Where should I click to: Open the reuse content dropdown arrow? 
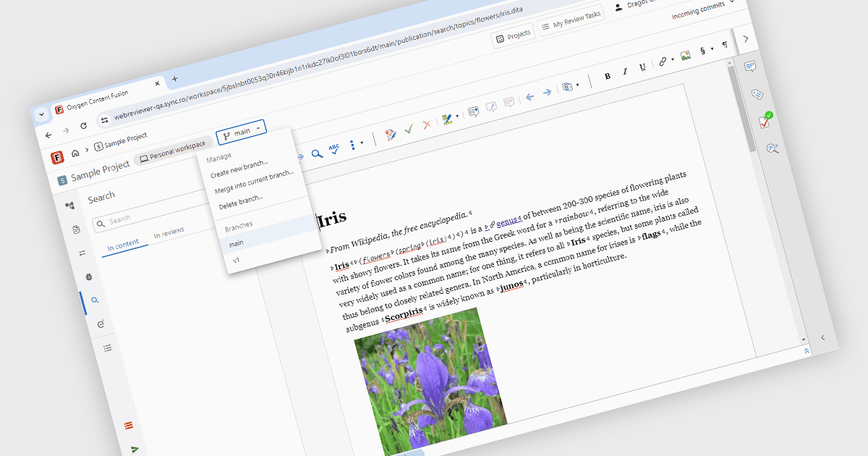577,85
